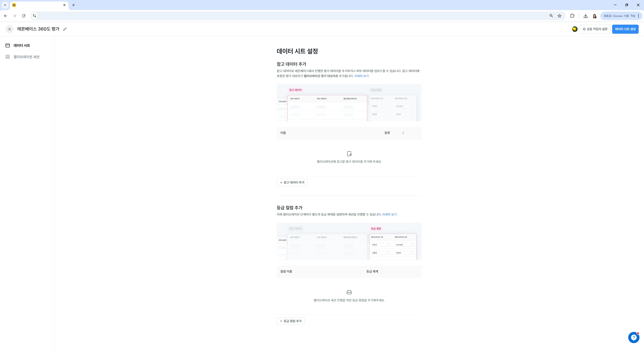Screen dimensions: 644x352
Task: Open site information icon in address bar
Action: coord(35,16)
